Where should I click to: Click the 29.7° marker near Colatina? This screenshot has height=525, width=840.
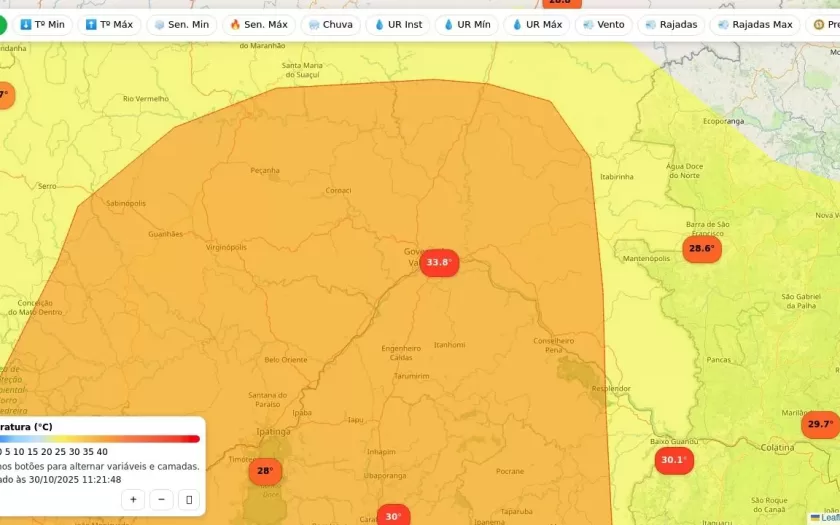point(820,425)
